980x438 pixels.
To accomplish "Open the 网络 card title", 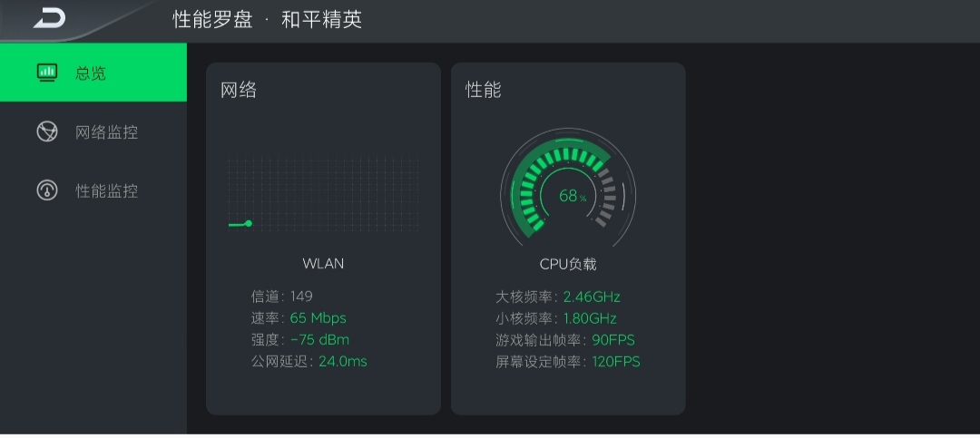I will coord(239,90).
